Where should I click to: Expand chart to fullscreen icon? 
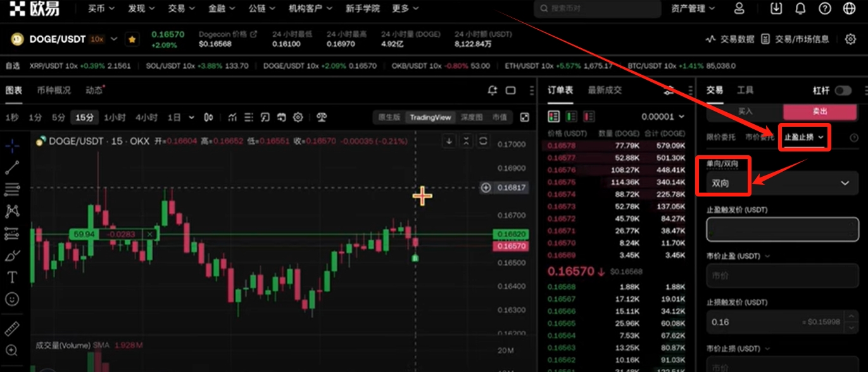tap(524, 117)
